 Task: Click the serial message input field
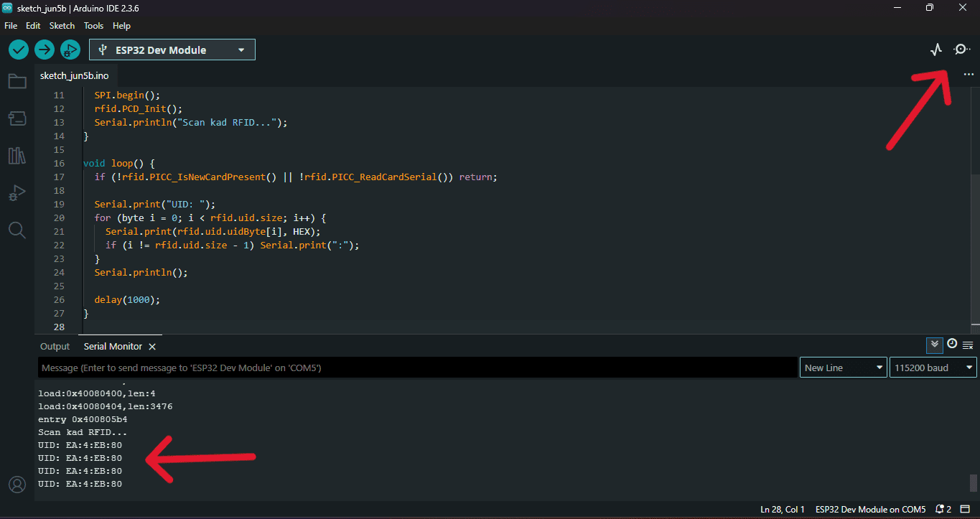pyautogui.click(x=416, y=368)
